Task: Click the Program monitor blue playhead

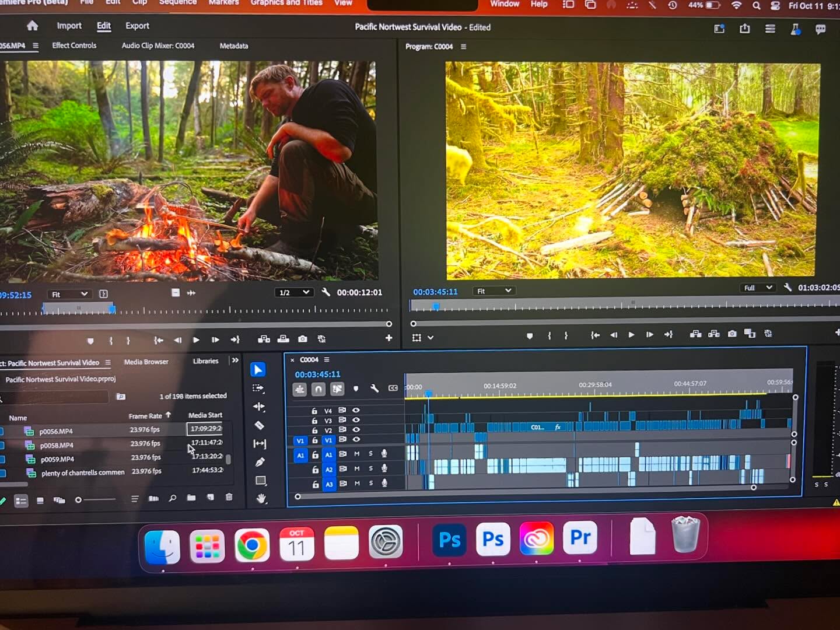Action: point(435,306)
